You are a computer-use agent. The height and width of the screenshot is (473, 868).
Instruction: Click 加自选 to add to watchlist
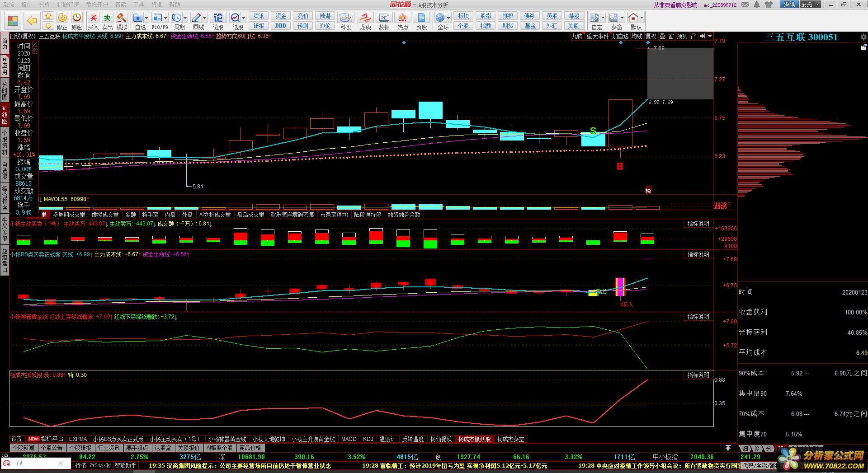(x=620, y=36)
